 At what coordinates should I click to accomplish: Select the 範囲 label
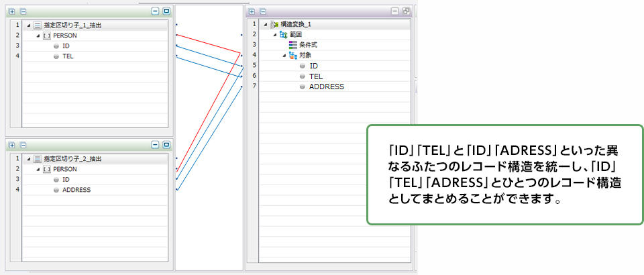296,35
